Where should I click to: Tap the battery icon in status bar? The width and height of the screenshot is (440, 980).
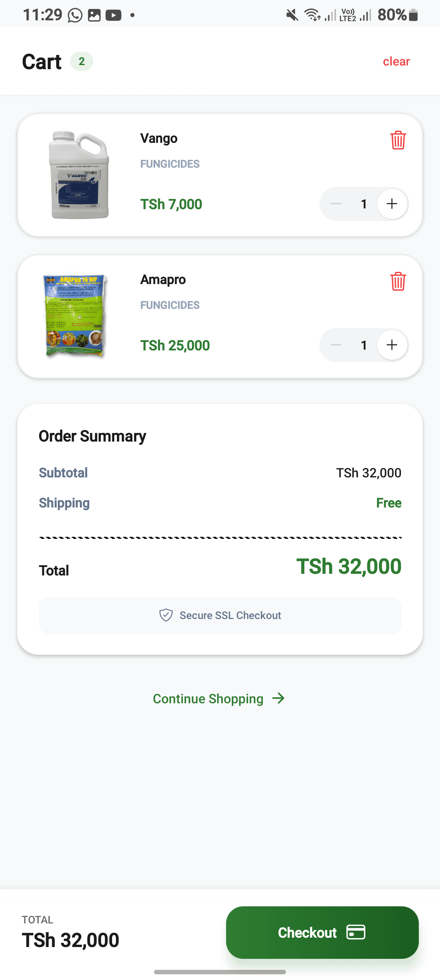pos(413,15)
